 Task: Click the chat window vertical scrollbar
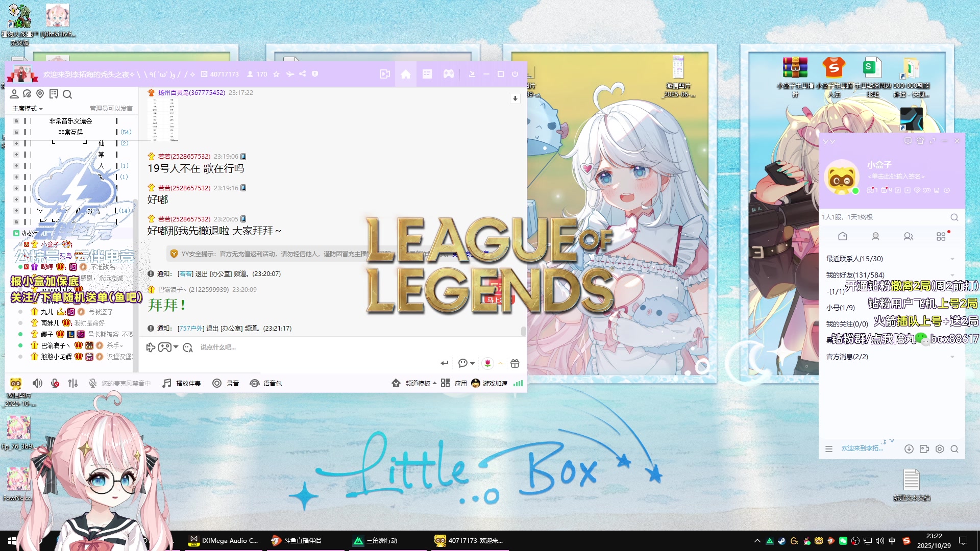523,331
